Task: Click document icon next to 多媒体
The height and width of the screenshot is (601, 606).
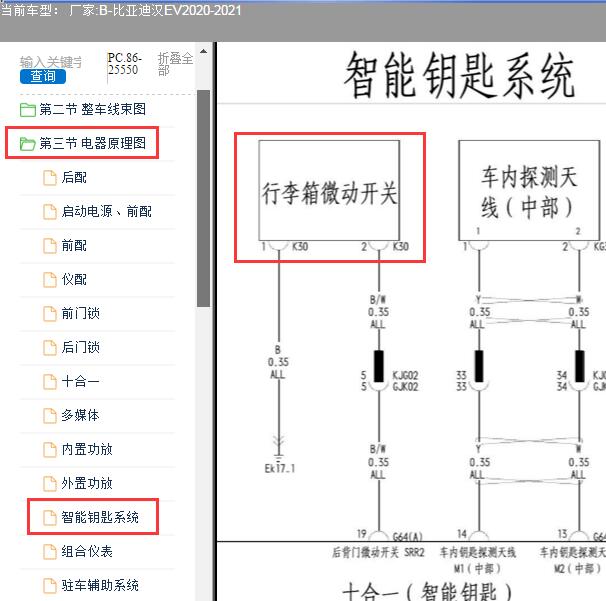Action: click(49, 416)
